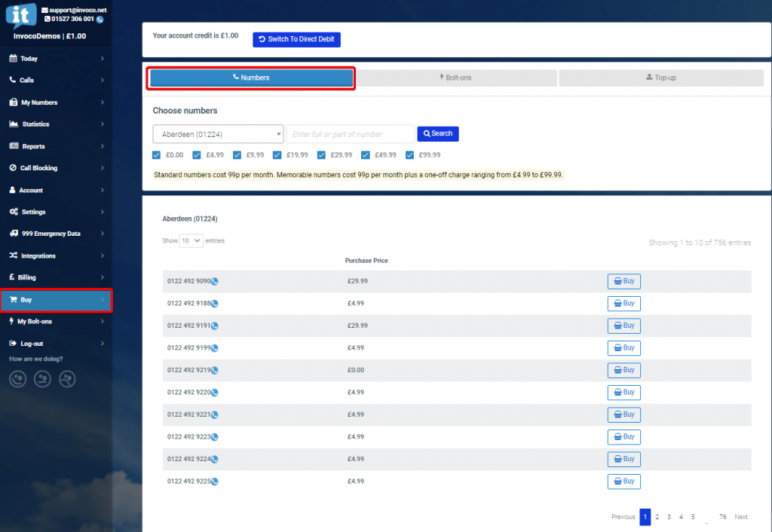Click the calendar icon beside Today

point(14,58)
